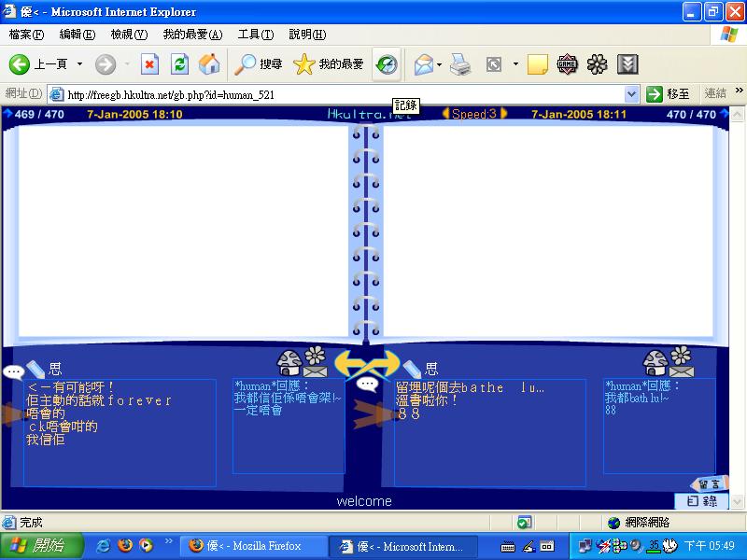Click the 移至 (Go) button
The image size is (747, 560).
pos(669,93)
